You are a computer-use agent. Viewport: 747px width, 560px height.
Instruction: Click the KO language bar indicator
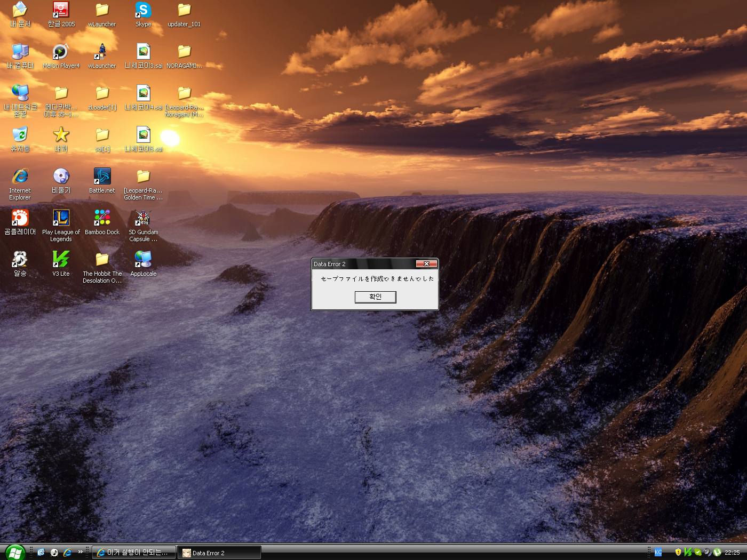(658, 553)
